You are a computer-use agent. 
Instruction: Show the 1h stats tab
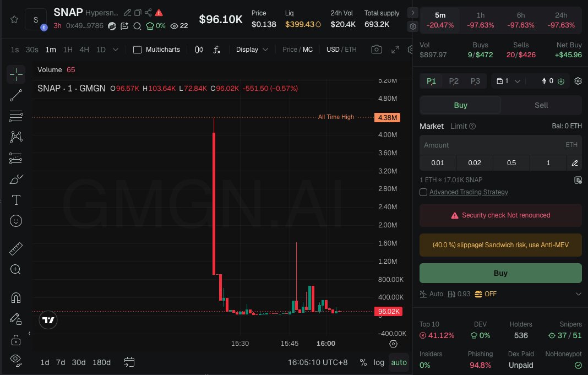tap(481, 20)
